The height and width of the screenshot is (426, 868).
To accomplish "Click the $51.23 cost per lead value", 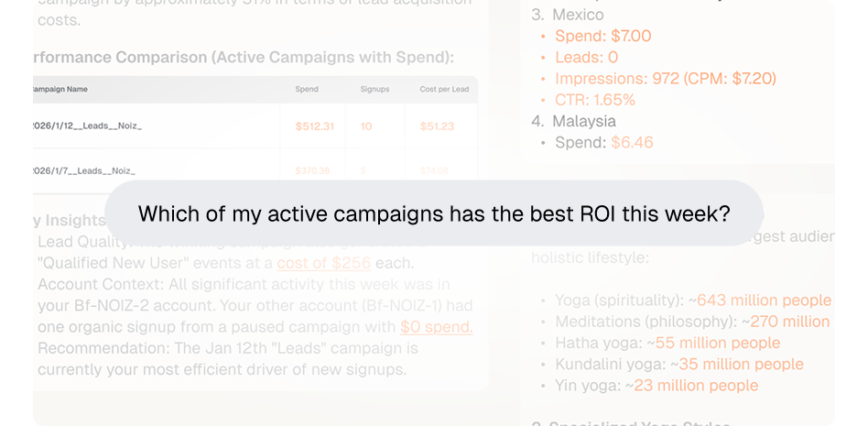I will 437,126.
